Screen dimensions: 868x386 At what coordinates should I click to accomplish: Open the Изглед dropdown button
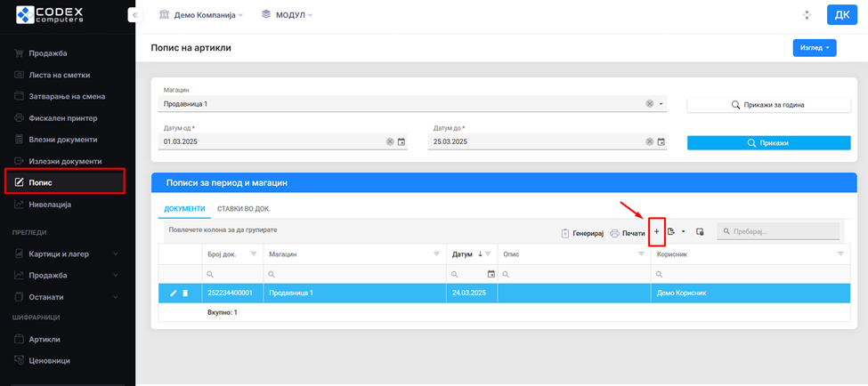click(x=814, y=48)
